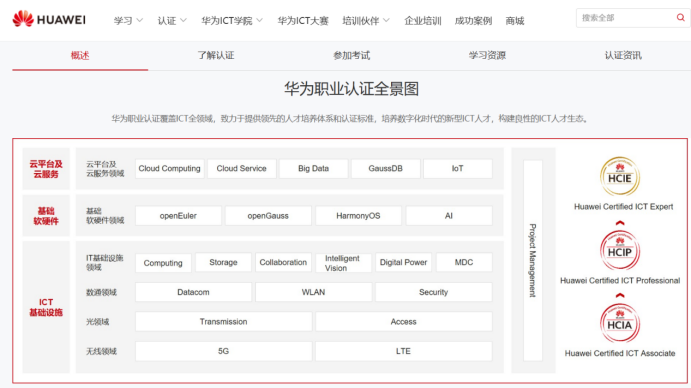
Task: Open the AI certification
Action: tap(449, 216)
